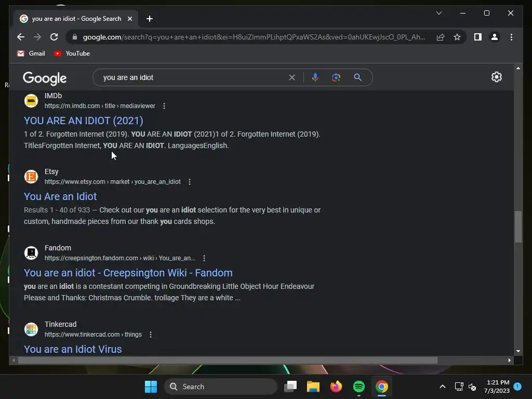Click the www.etsy.com URL breadcrumb
Image resolution: width=532 pixels, height=399 pixels.
point(112,182)
